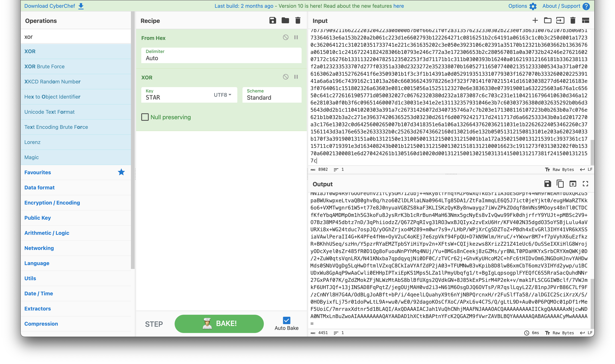Click the operations search field
Viewport: 615px width, 364px height.
(76, 37)
